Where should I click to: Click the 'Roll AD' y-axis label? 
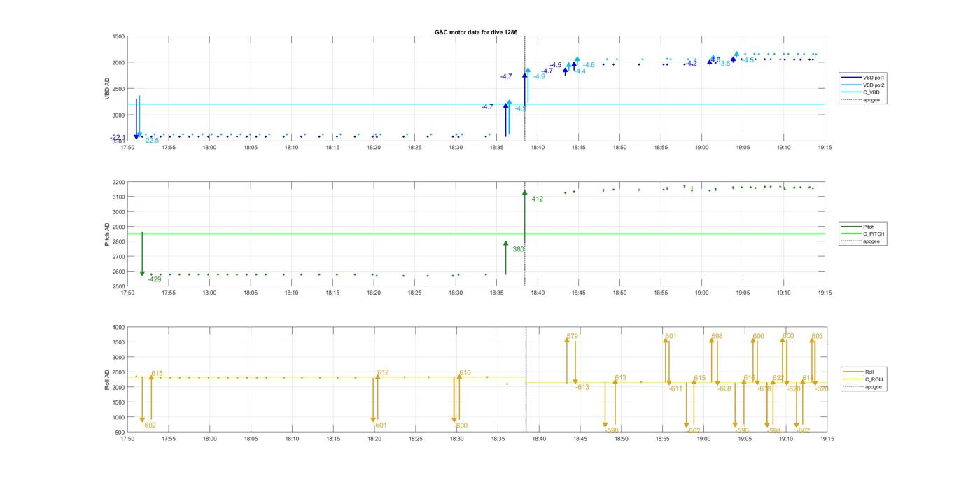[x=108, y=379]
